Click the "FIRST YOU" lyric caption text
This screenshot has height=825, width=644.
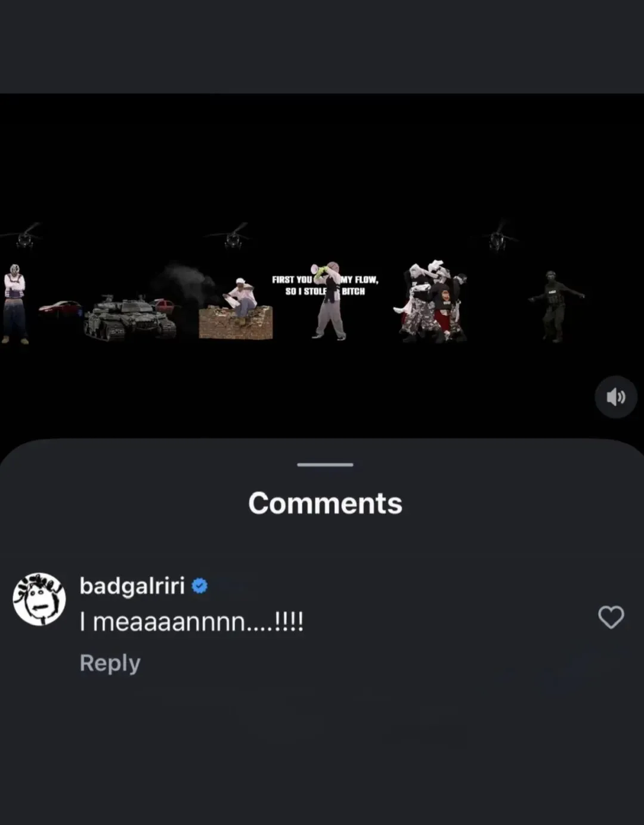[x=292, y=280]
